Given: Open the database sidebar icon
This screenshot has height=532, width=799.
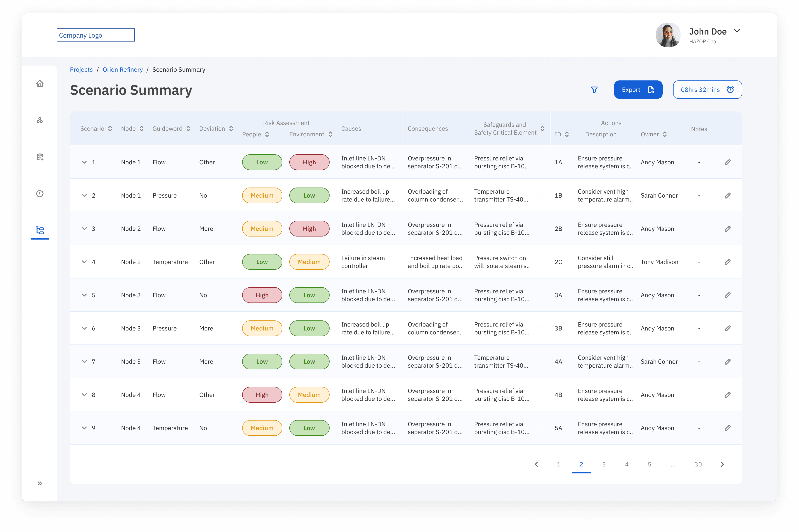Looking at the screenshot, I should [x=40, y=157].
